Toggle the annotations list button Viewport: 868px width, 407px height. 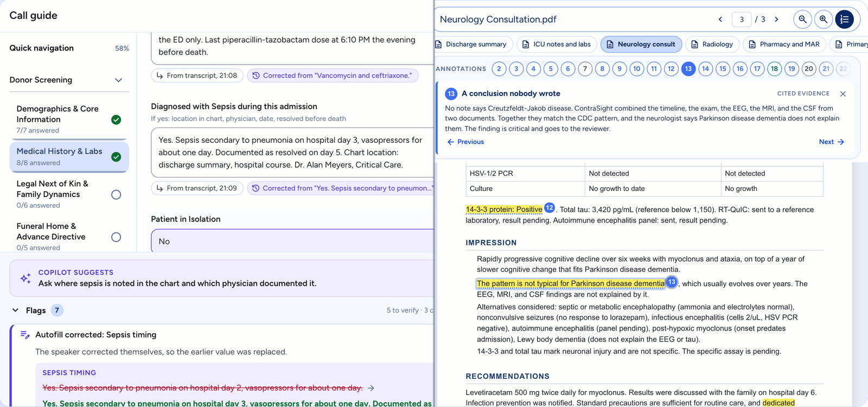[x=845, y=20]
